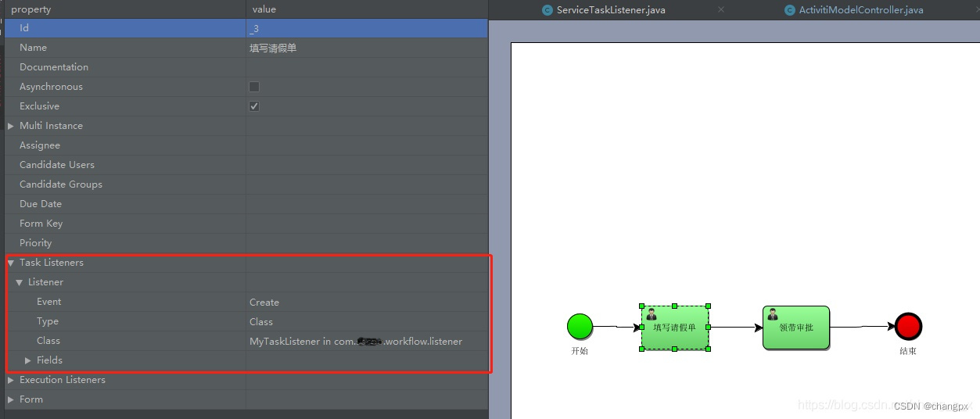This screenshot has height=419, width=980.
Task: Expand the Form section
Action: pyautogui.click(x=11, y=399)
